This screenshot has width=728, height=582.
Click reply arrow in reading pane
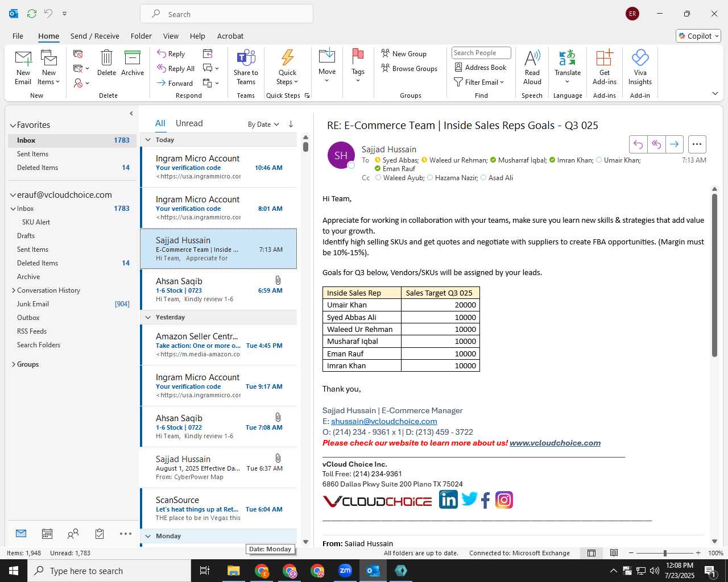[638, 144]
